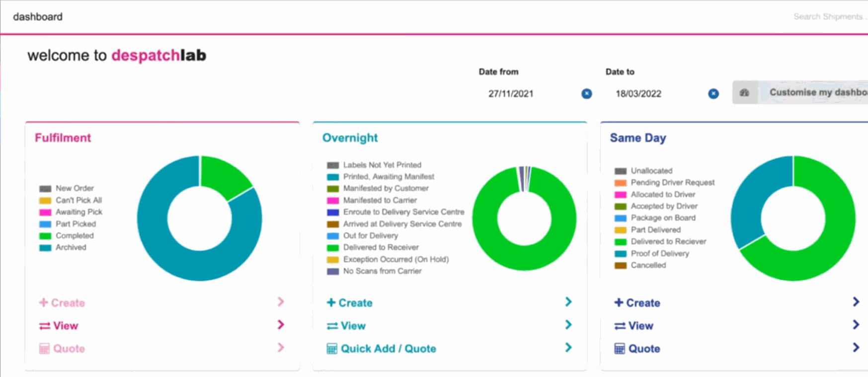Click the Fulfilment Create chevron arrow
Screen dimensions: 868x377
pyautogui.click(x=281, y=302)
